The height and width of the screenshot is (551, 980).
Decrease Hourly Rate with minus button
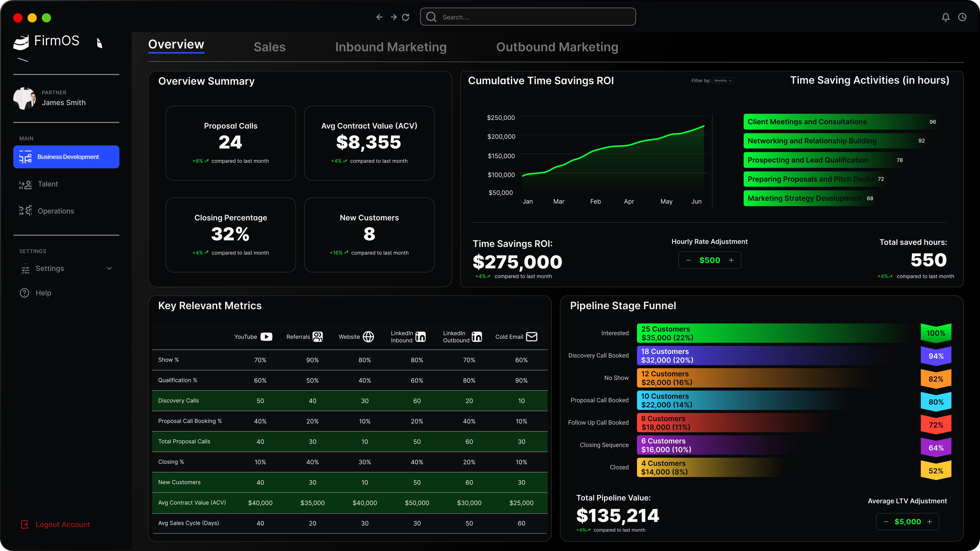tap(688, 260)
